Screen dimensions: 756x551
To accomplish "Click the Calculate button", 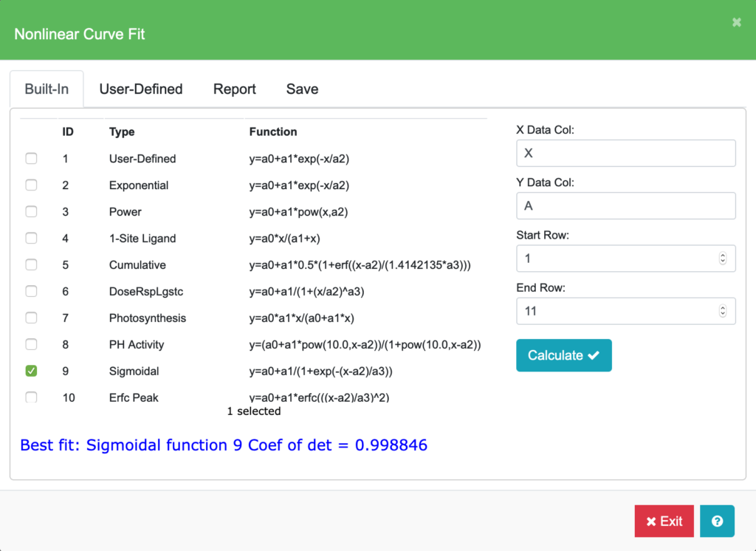I will [563, 355].
